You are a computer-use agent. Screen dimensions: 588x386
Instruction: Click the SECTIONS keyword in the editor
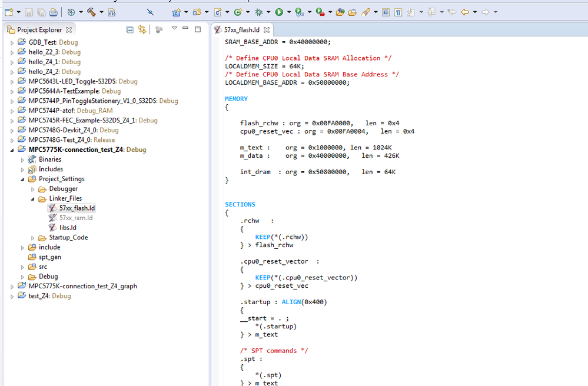click(240, 205)
